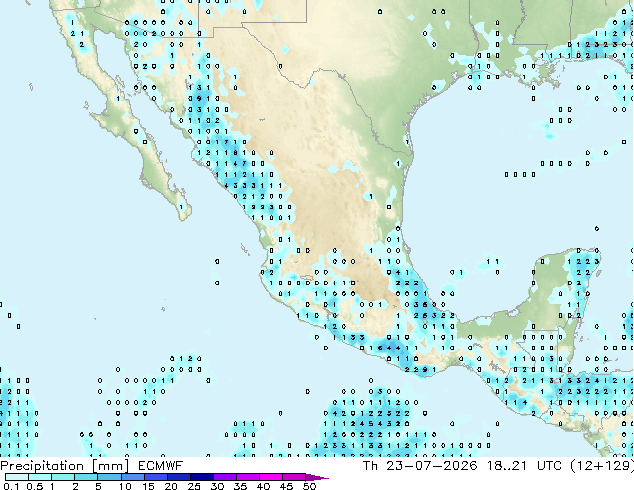Click the "40" legend scale value
The image size is (634, 490).
pos(263,486)
